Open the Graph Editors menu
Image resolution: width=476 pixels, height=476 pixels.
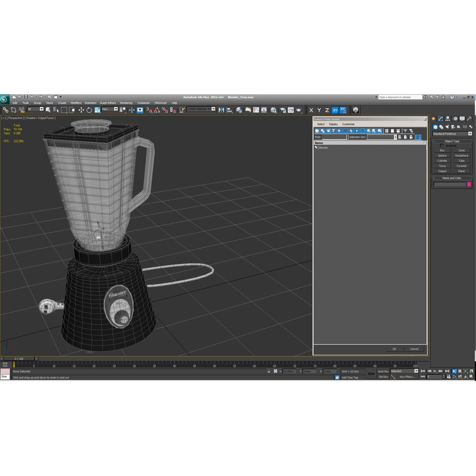[108, 103]
